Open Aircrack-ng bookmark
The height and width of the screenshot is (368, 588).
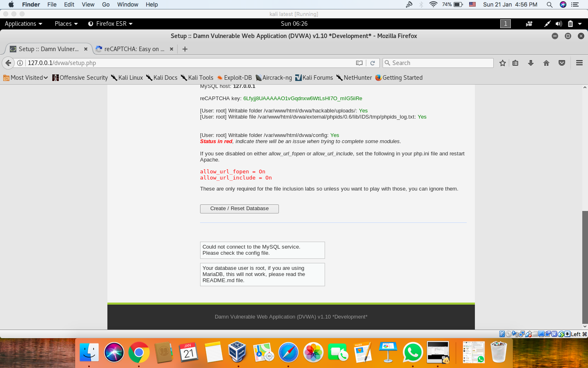point(274,78)
